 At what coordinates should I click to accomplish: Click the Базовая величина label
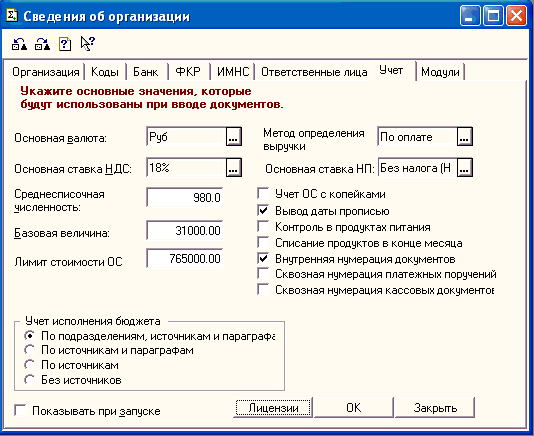click(62, 233)
